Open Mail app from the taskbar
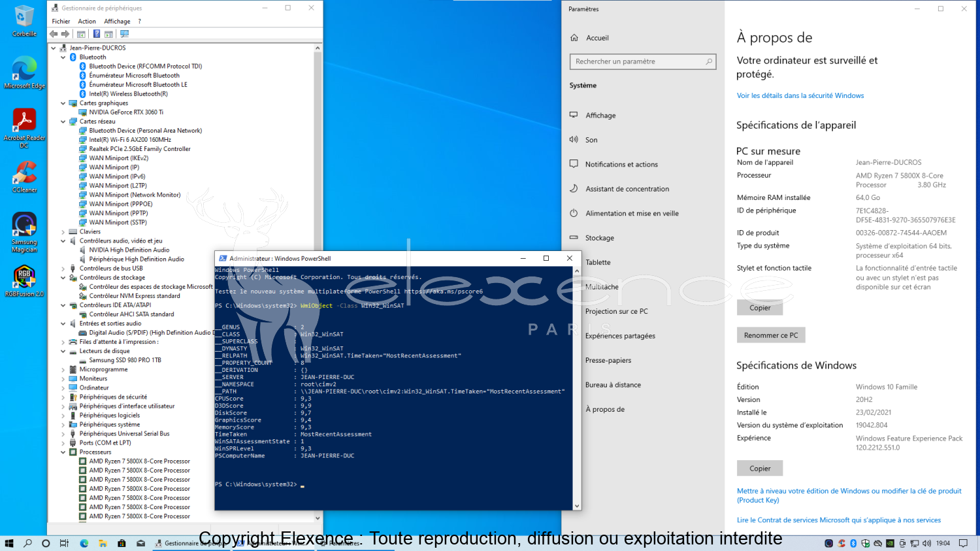Viewport: 980px width, 551px height. pyautogui.click(x=140, y=543)
